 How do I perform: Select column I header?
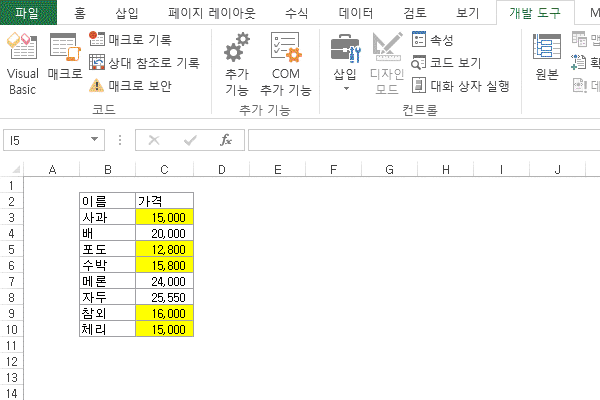[x=502, y=170]
